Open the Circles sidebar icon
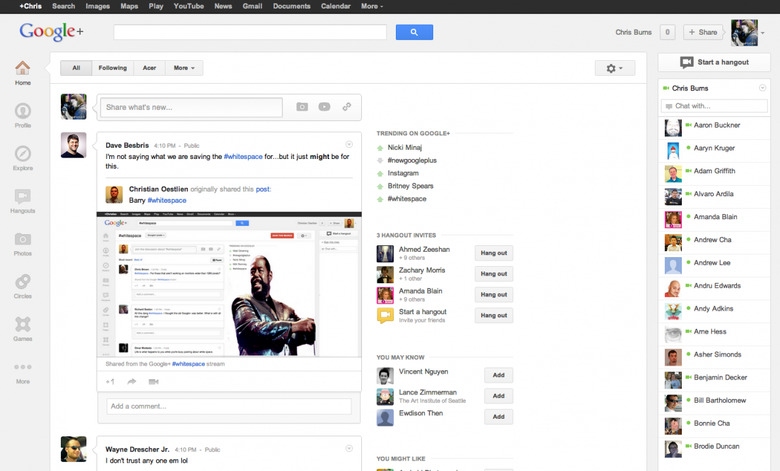780x471 pixels. point(22,282)
